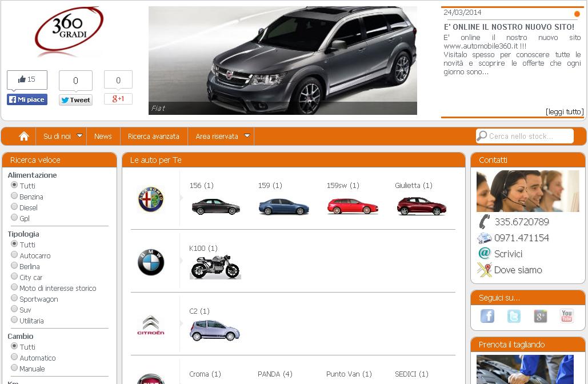Image resolution: width=588 pixels, height=384 pixels.
Task: Click the PANDA (4) model link
Action: click(x=275, y=374)
